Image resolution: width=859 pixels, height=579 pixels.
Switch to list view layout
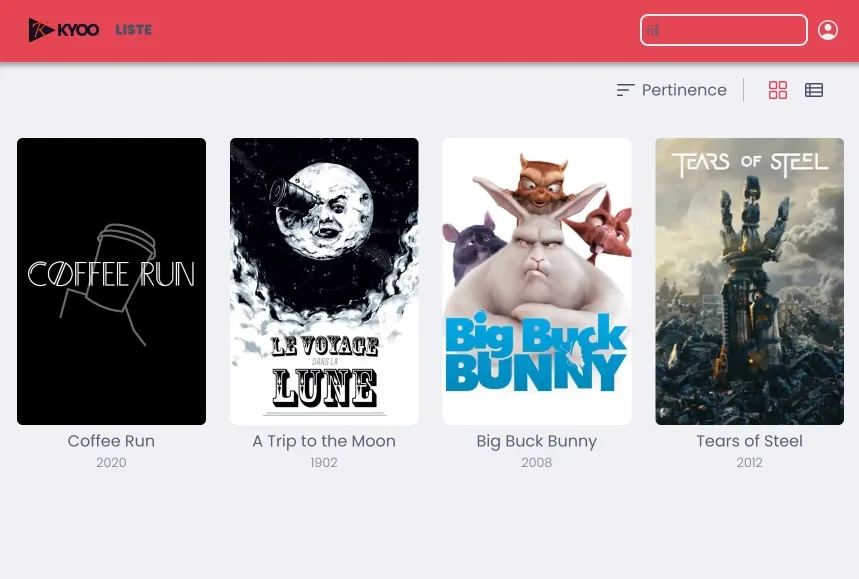(814, 90)
